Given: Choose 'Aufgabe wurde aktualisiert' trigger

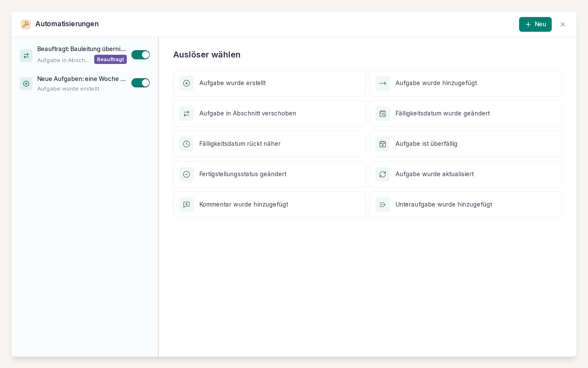Looking at the screenshot, I should [465, 174].
